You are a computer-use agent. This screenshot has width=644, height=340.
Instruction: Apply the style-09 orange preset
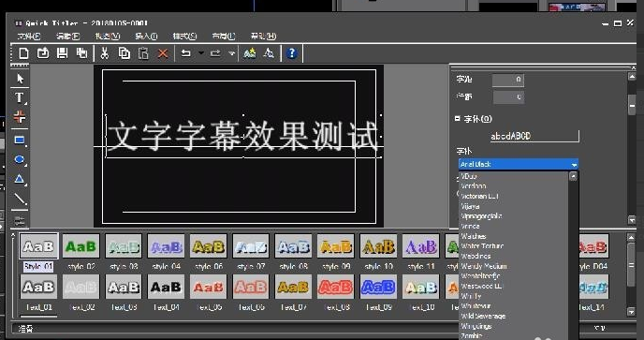(336, 246)
